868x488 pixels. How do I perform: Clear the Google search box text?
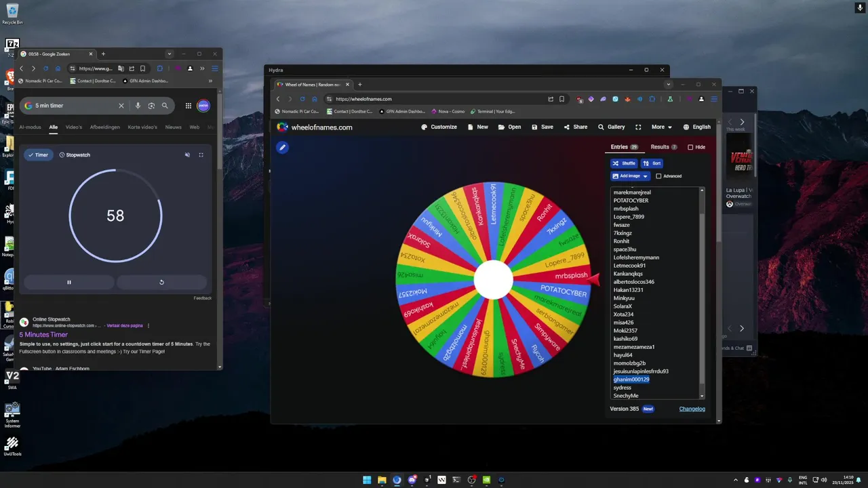(121, 106)
